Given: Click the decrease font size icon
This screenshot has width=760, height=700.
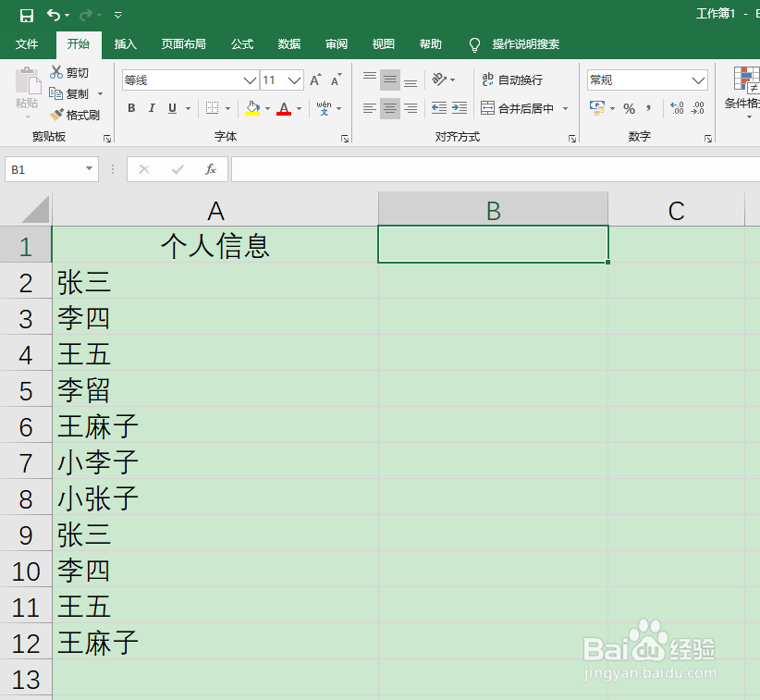Looking at the screenshot, I should [337, 80].
